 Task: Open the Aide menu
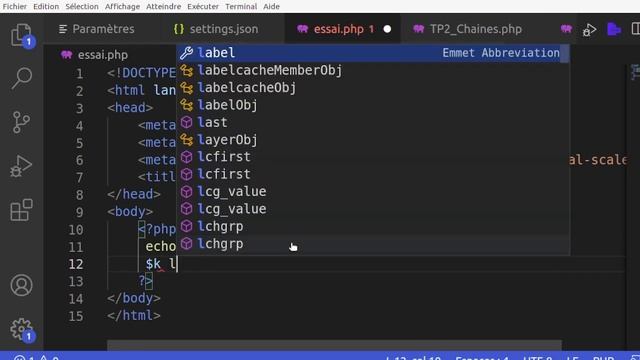pyautogui.click(x=271, y=7)
